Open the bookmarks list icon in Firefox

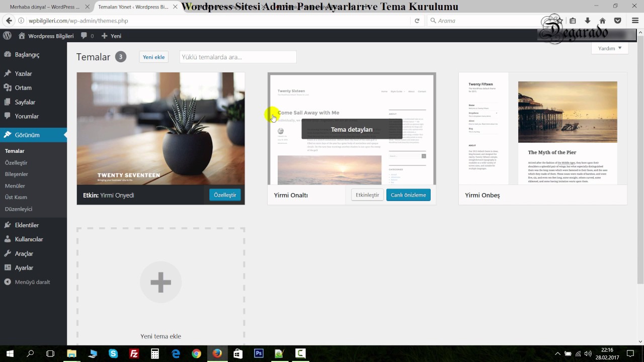(573, 21)
